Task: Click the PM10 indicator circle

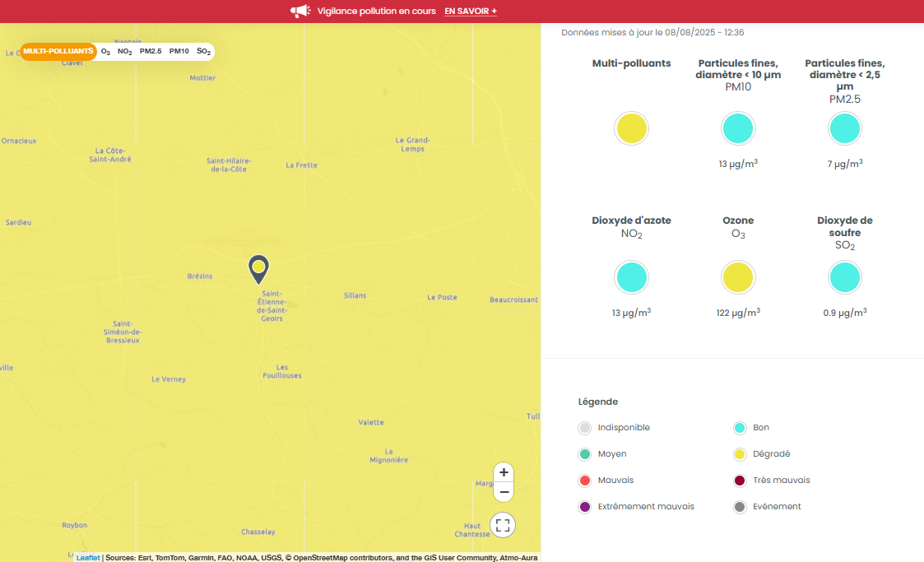Action: [x=738, y=129]
